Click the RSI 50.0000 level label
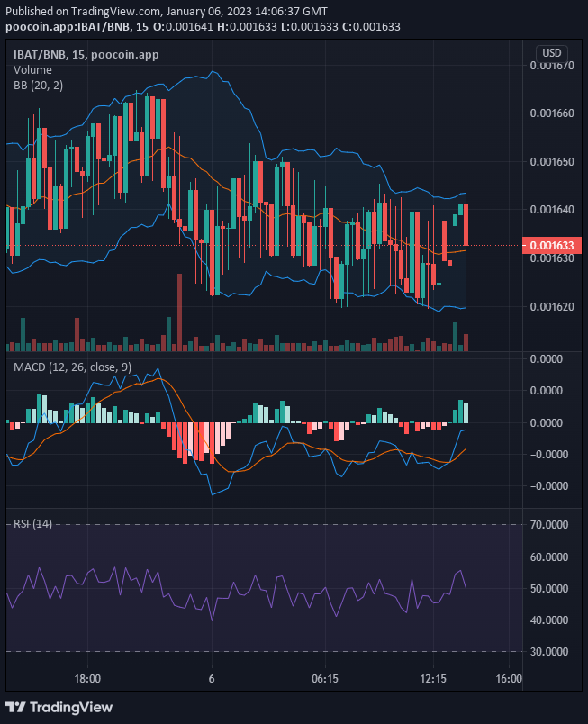The image size is (588, 724). tap(549, 588)
